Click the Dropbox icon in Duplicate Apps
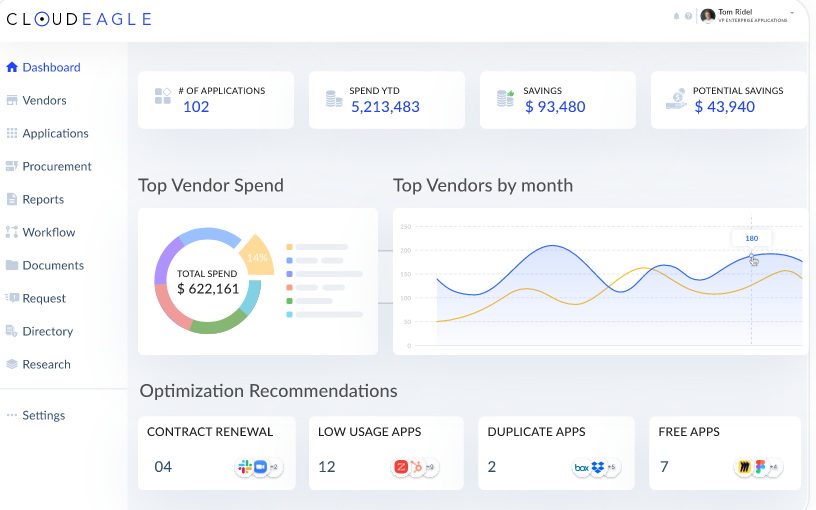 click(x=597, y=467)
